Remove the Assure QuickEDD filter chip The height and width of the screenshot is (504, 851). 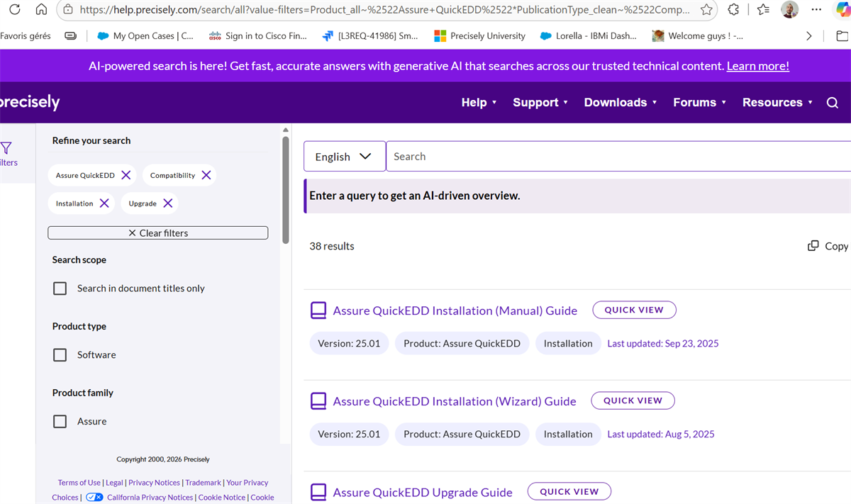click(x=126, y=175)
